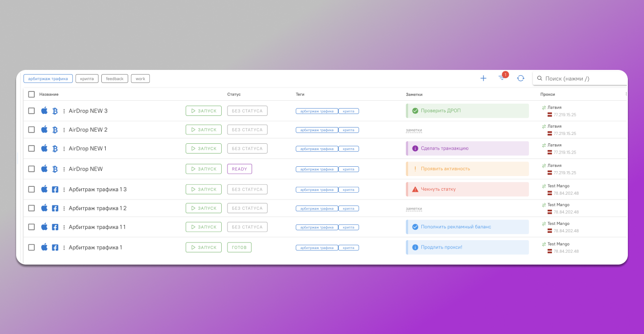Toggle the select-all checkbox in header
Image resolution: width=644 pixels, height=334 pixels.
(31, 94)
